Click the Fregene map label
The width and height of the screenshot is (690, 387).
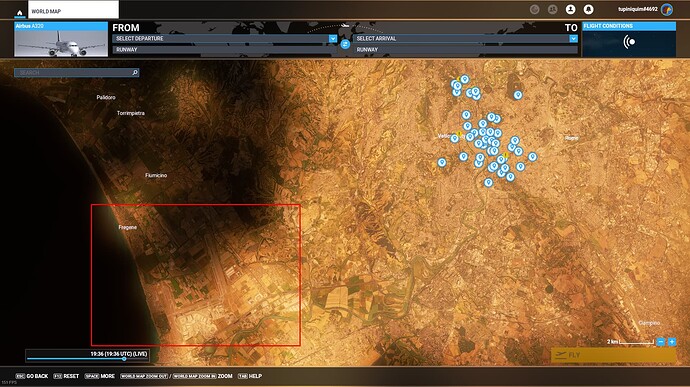128,227
